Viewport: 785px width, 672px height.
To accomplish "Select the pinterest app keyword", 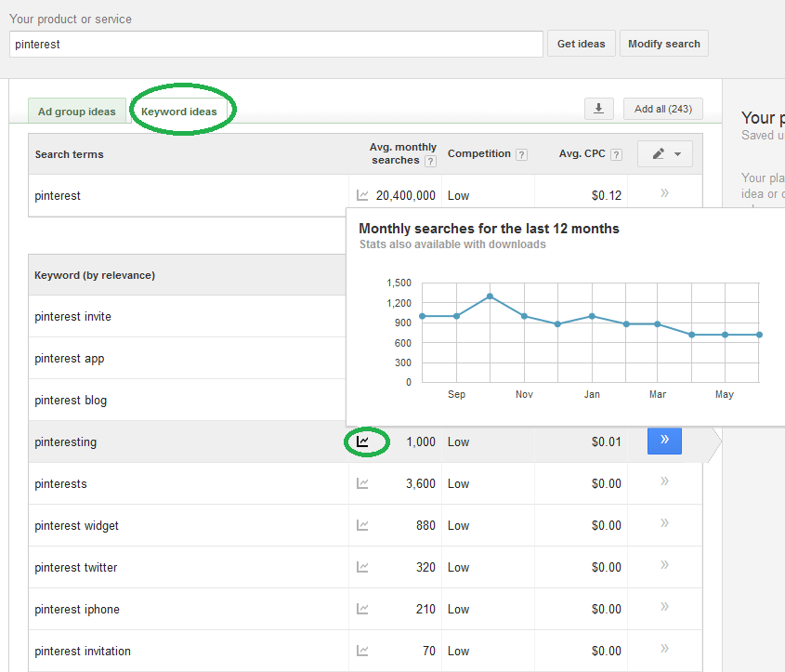I will pyautogui.click(x=69, y=359).
